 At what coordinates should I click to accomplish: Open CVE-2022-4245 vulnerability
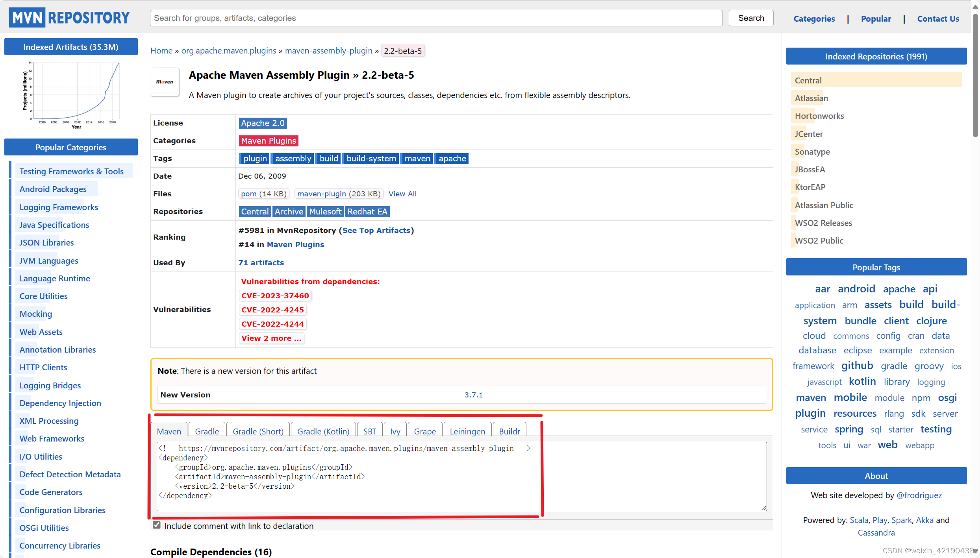[273, 310]
